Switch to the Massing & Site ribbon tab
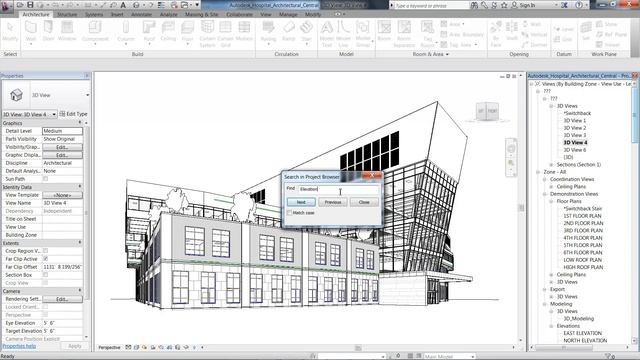Image resolution: width=640 pixels, height=360 pixels. (x=202, y=14)
